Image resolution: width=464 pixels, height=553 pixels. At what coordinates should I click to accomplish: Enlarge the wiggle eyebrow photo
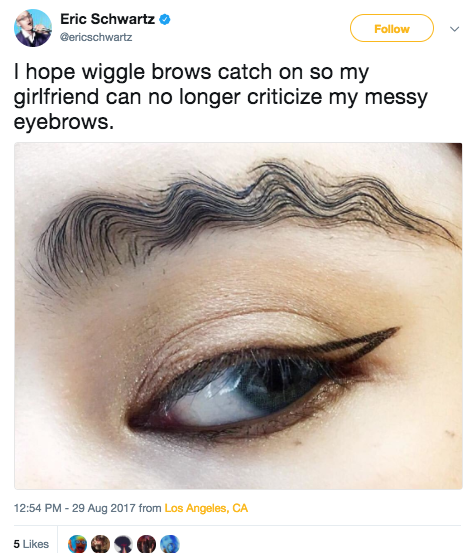point(238,316)
